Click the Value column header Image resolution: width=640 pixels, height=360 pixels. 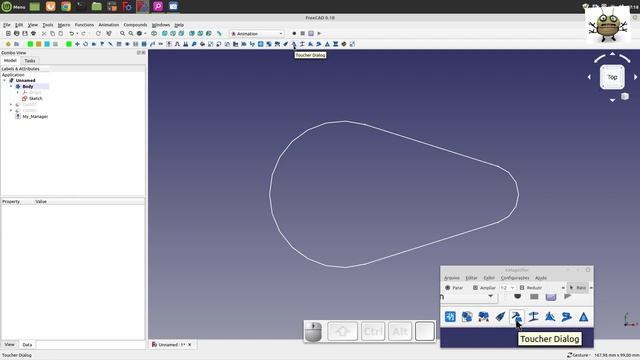point(41,202)
